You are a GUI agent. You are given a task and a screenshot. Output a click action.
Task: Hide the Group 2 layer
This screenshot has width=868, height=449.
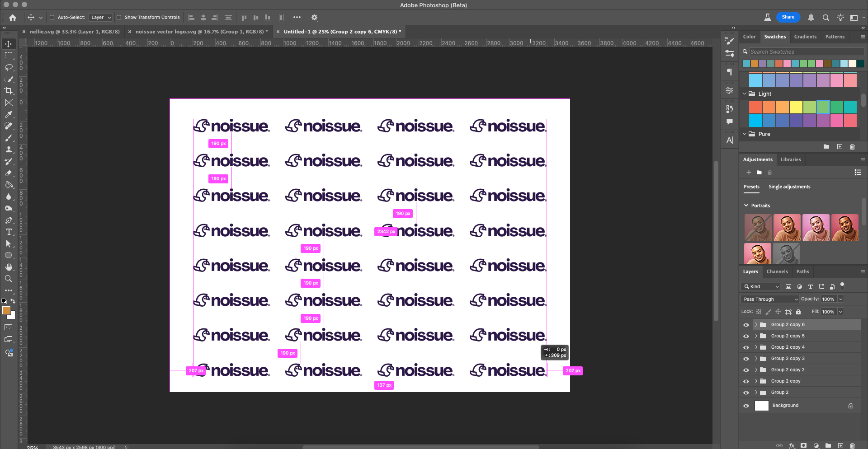[746, 393]
